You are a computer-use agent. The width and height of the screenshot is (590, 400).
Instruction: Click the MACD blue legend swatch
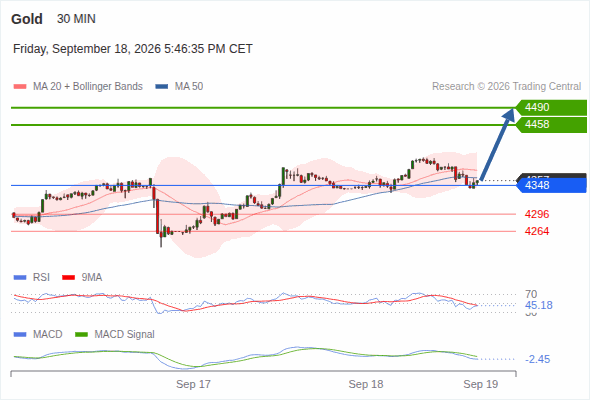tap(20, 335)
